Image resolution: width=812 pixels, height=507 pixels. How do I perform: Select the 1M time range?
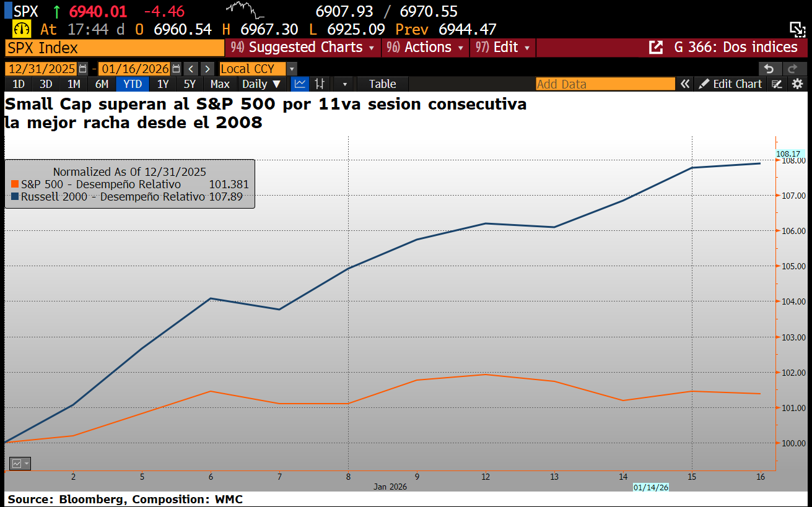[x=74, y=84]
